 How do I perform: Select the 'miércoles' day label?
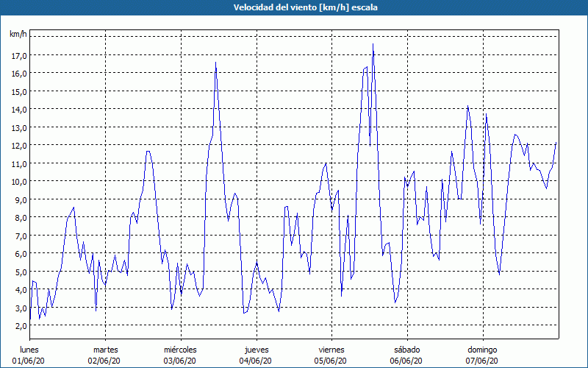(x=180, y=350)
